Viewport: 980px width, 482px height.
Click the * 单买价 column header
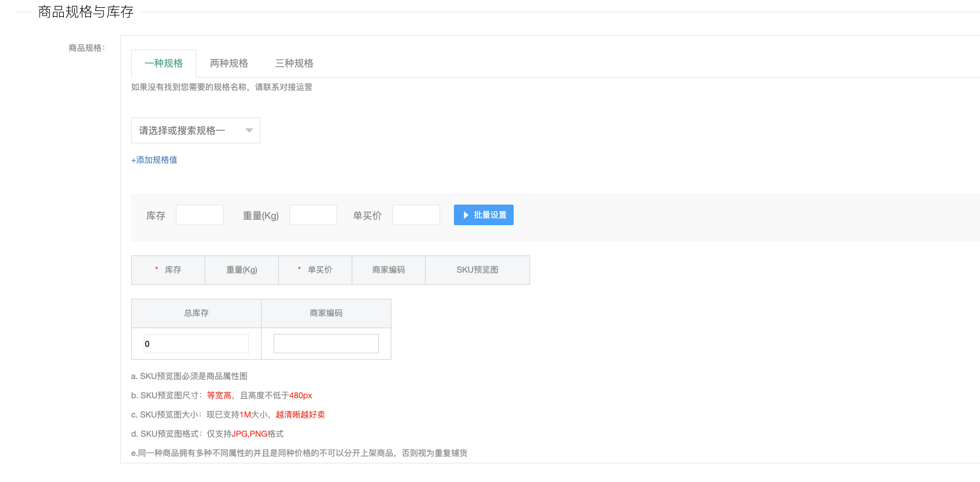point(315,270)
